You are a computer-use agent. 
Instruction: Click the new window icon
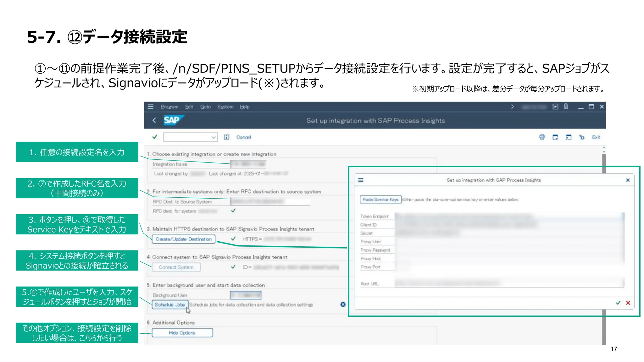(x=555, y=137)
